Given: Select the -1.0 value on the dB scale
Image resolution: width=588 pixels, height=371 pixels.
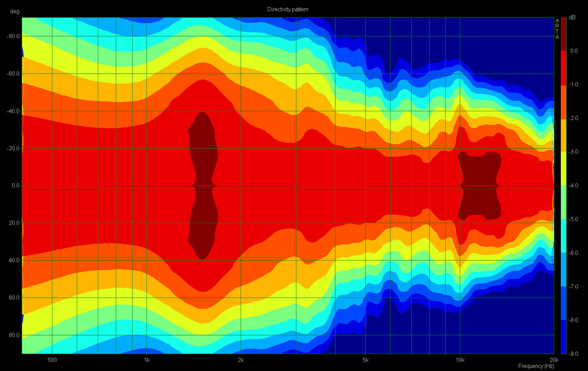Looking at the screenshot, I should 573,84.
